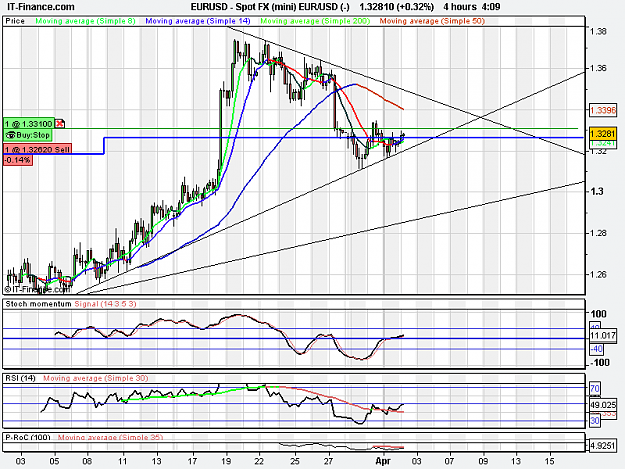Viewport: 625px width, 469px height.
Task: Cancel the 1 @ 1.33100 order with red X
Action: click(x=59, y=124)
